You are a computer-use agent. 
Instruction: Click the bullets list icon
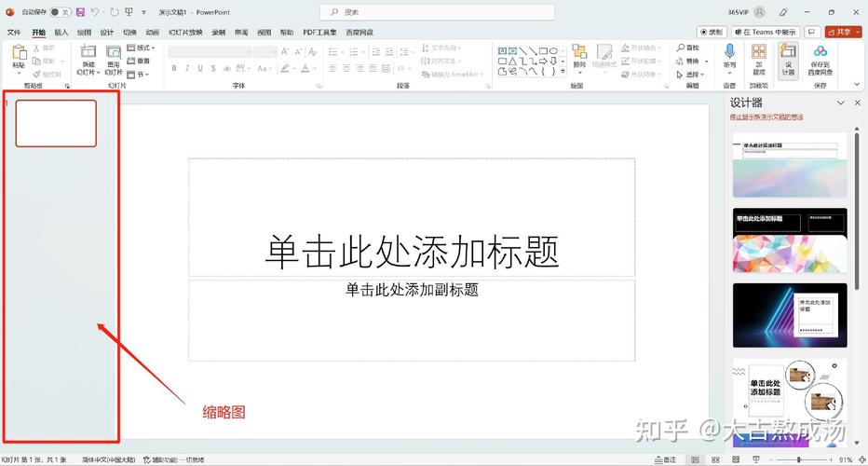(332, 51)
